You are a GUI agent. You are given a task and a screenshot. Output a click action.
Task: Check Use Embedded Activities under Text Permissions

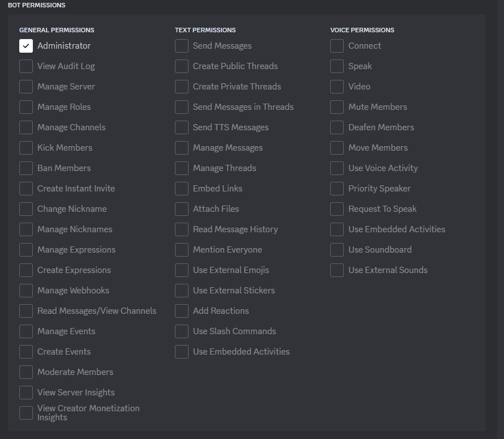click(182, 352)
